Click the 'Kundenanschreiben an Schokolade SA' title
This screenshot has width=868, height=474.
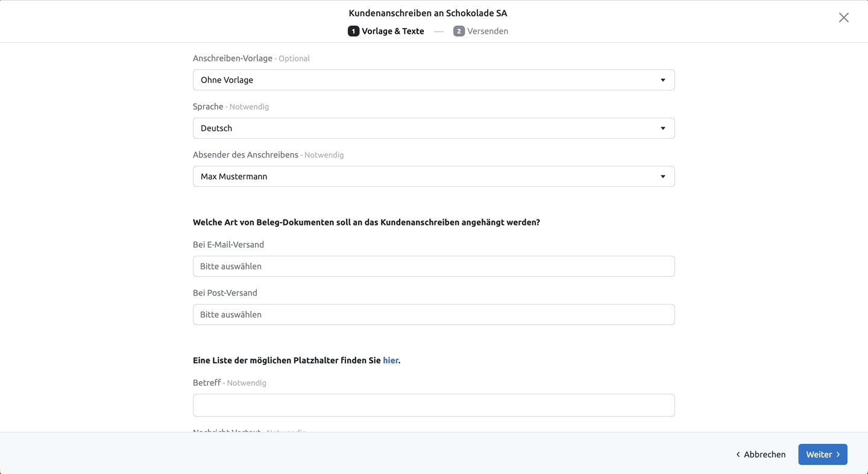pyautogui.click(x=428, y=13)
